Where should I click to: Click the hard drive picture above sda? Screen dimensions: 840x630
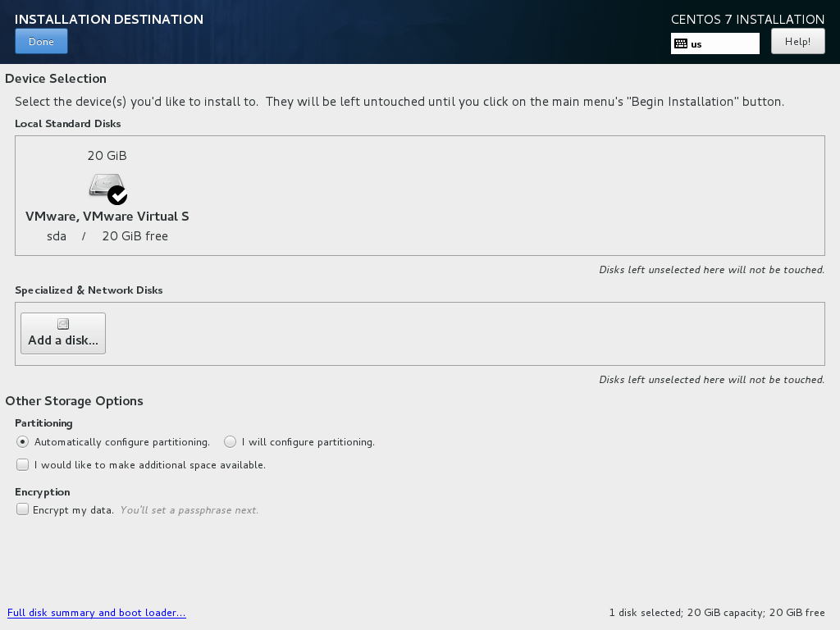(x=106, y=185)
